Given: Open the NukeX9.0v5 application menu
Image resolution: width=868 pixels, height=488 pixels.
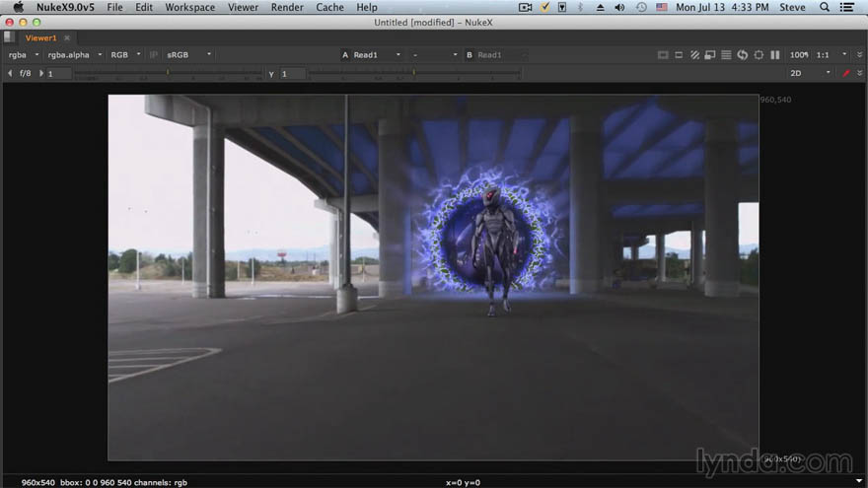Looking at the screenshot, I should click(x=65, y=7).
